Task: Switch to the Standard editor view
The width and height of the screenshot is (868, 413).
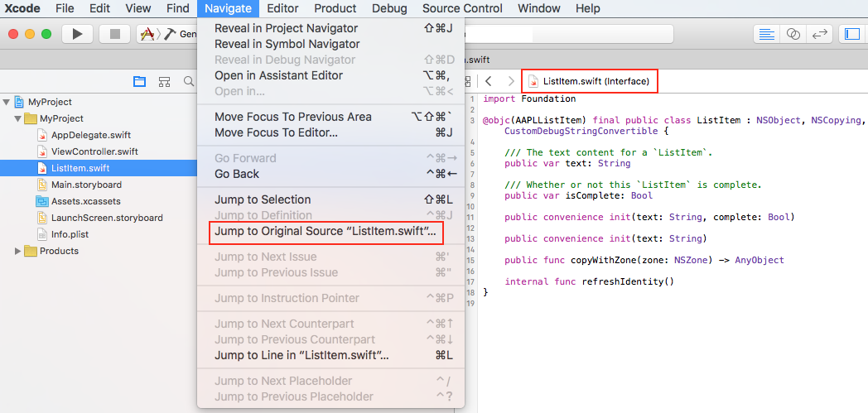Action: (767, 34)
